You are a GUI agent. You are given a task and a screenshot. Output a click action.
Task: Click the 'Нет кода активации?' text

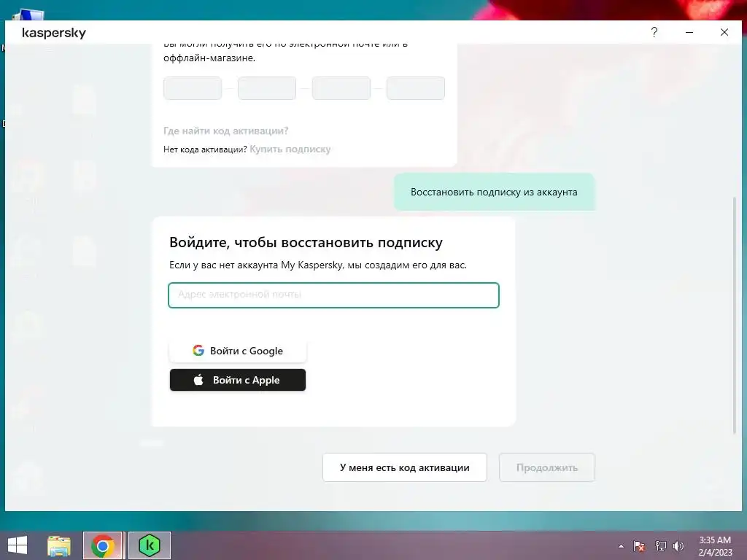205,149
